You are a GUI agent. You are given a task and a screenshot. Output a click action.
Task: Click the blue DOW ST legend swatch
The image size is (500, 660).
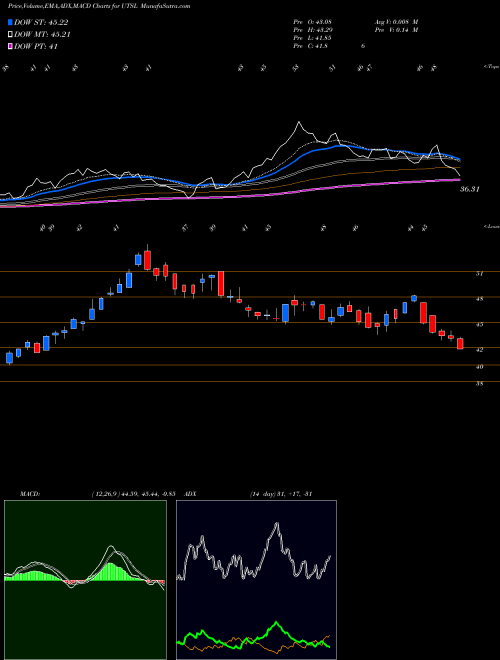click(x=10, y=23)
